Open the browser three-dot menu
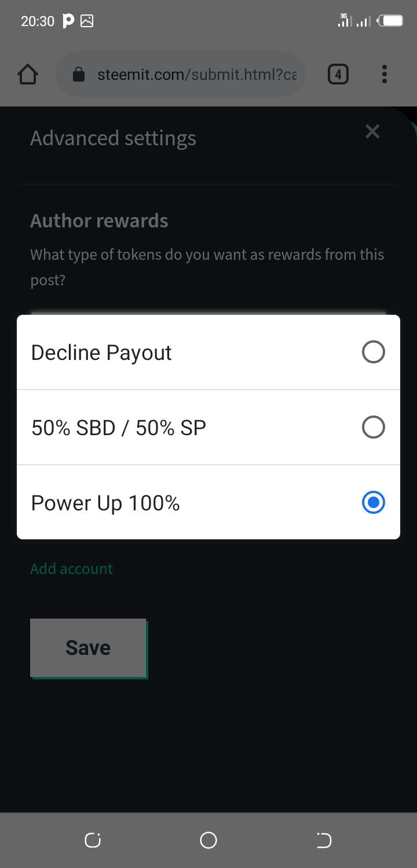417x868 pixels. (x=385, y=74)
